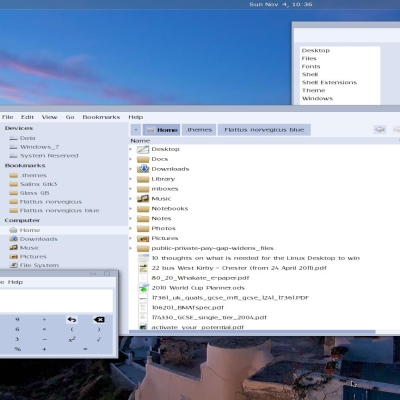This screenshot has width=400, height=400.
Task: Click the Photos folder icon
Action: (x=143, y=229)
